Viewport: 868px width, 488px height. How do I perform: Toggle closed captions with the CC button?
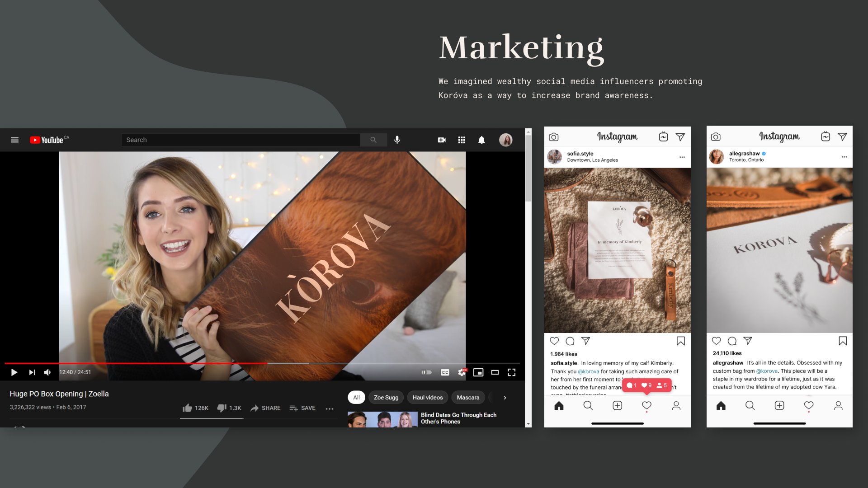click(x=445, y=372)
